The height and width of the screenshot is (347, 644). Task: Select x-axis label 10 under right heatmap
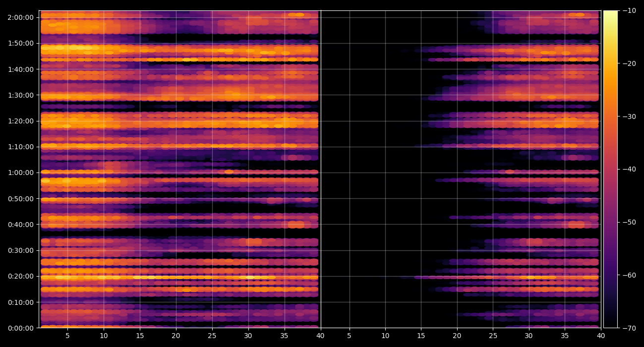(385, 336)
